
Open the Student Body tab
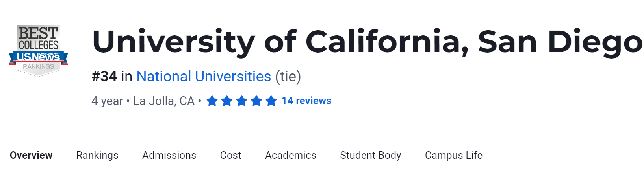click(371, 155)
